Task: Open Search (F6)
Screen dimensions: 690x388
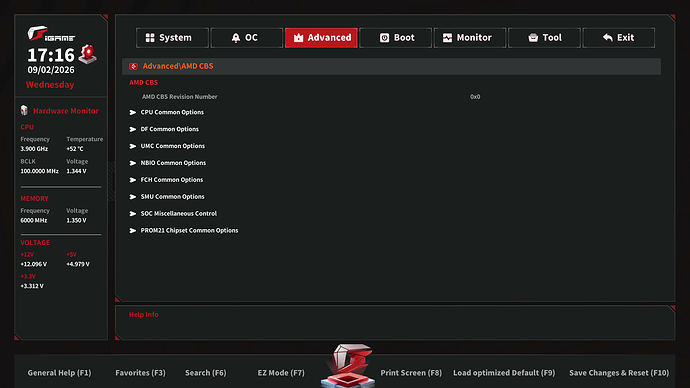Action: (206, 373)
